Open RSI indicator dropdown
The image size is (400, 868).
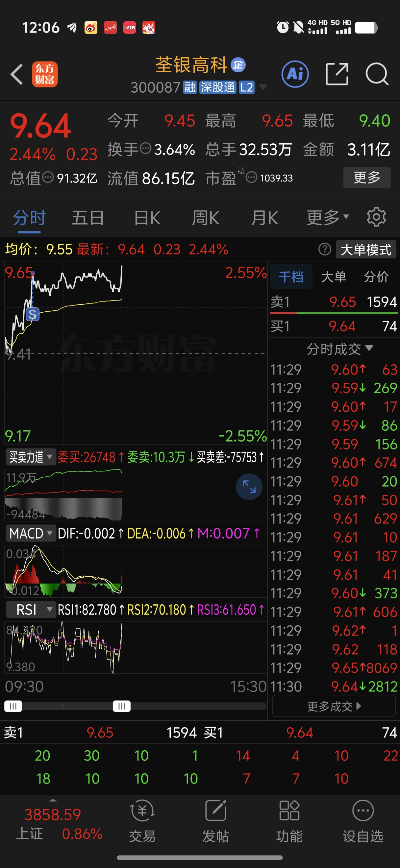pyautogui.click(x=31, y=610)
